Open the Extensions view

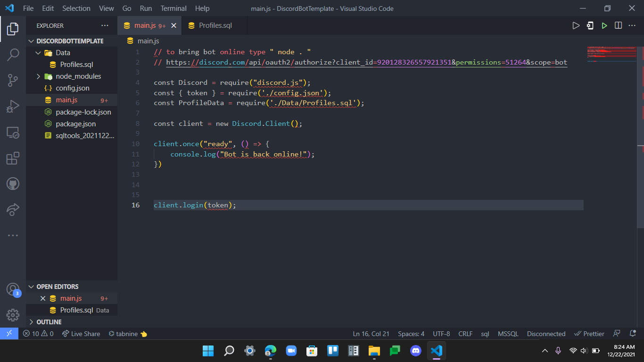click(13, 158)
